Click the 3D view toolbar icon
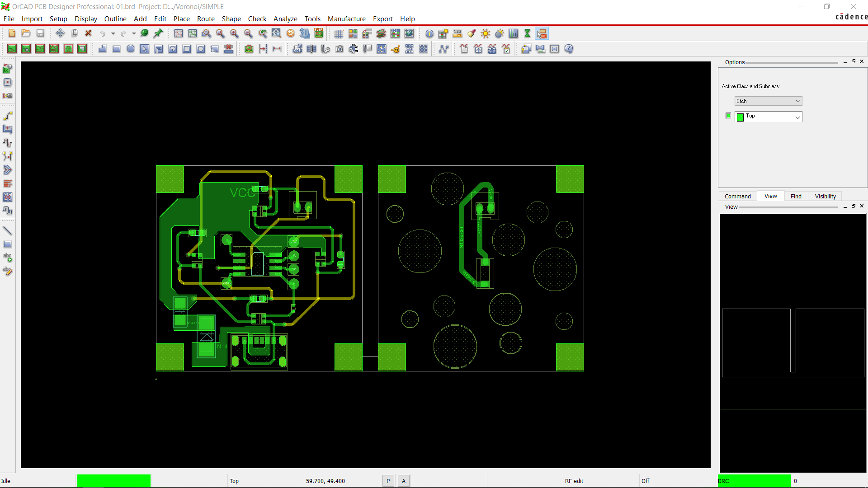868x488 pixels. 305,33
